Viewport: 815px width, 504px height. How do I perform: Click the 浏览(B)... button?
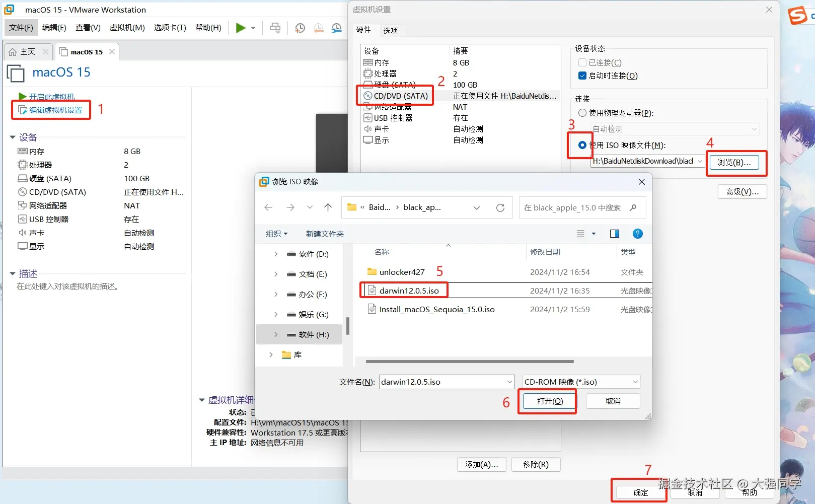tap(734, 162)
